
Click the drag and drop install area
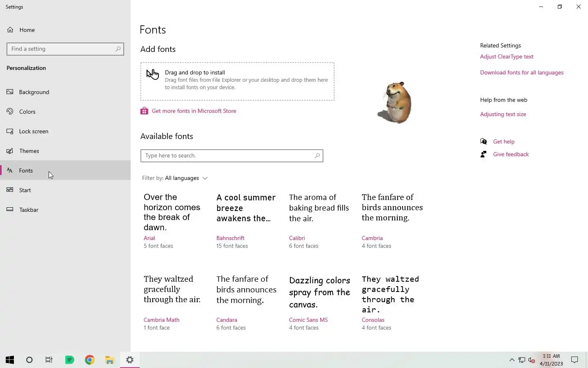(x=237, y=81)
